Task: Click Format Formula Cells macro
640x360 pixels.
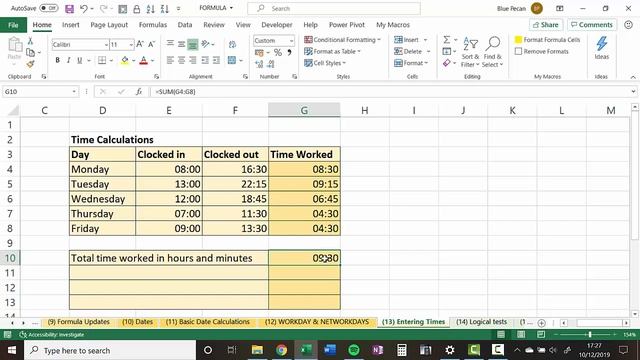Action: click(548, 40)
